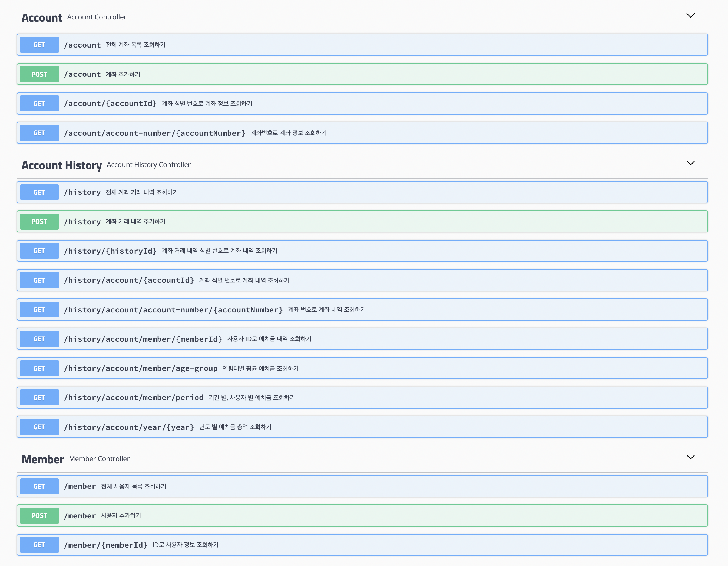Image resolution: width=728 pixels, height=566 pixels.
Task: Select the GET badge on /member endpoint
Action: click(39, 486)
